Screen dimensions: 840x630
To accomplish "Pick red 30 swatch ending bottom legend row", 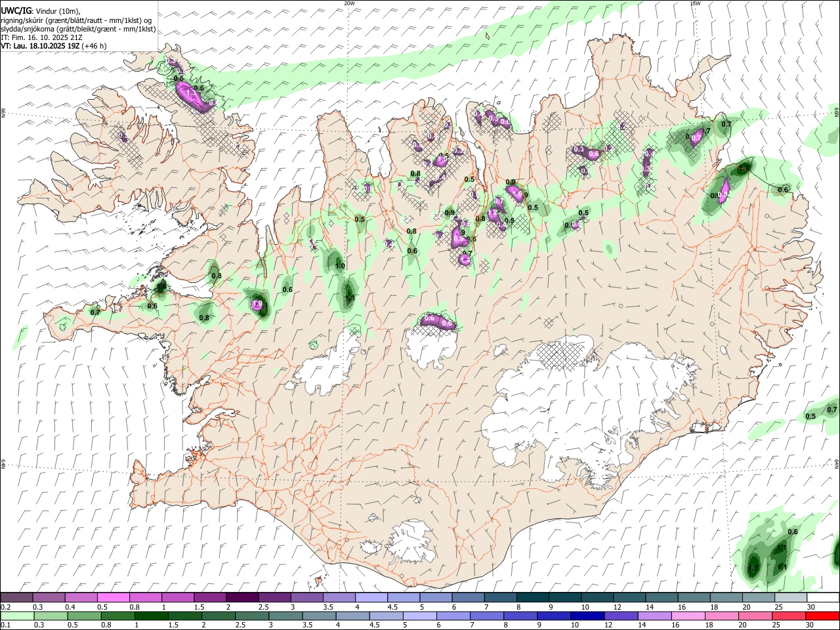I will 822,616.
